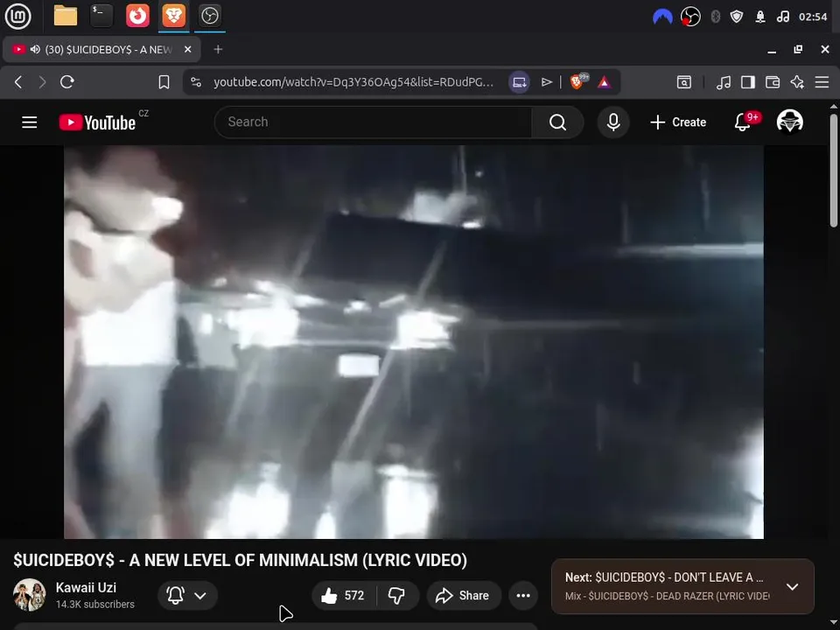Click the Create button
This screenshot has height=630, width=840.
[678, 122]
